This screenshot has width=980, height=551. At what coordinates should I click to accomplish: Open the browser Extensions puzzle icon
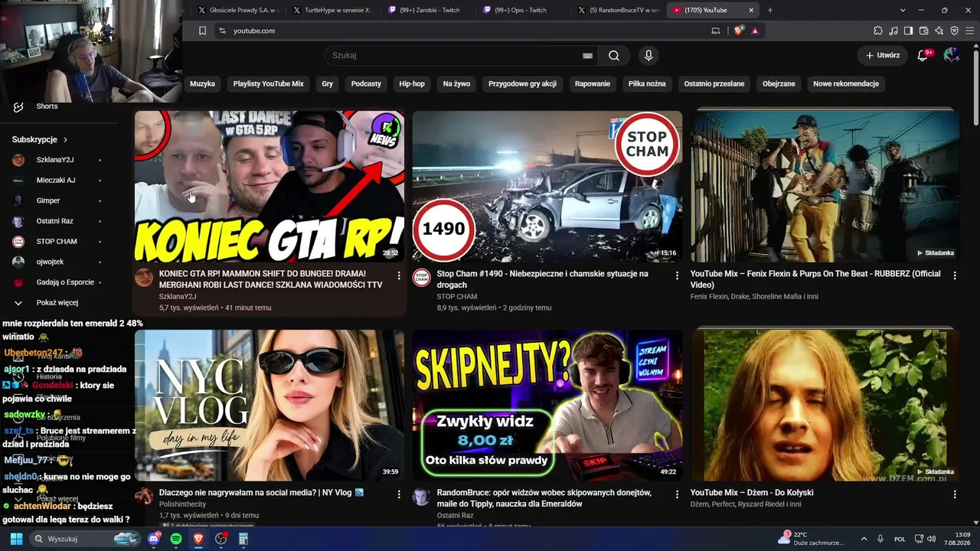pyautogui.click(x=878, y=31)
